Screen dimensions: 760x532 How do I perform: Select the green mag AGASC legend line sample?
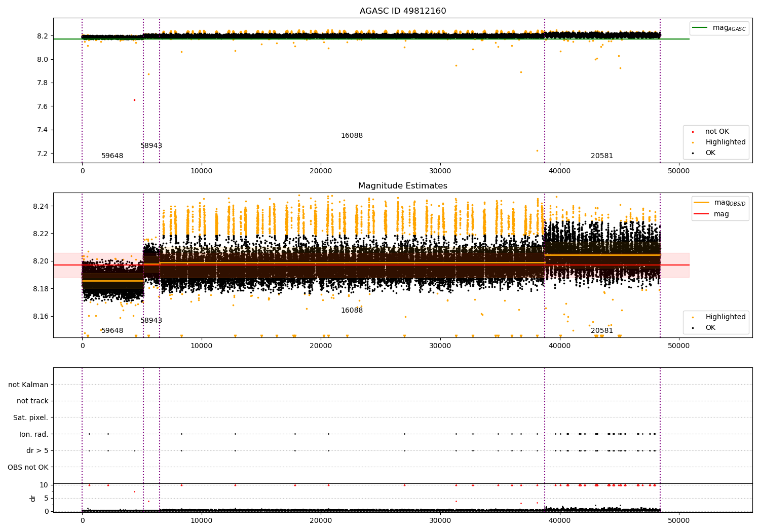click(700, 28)
